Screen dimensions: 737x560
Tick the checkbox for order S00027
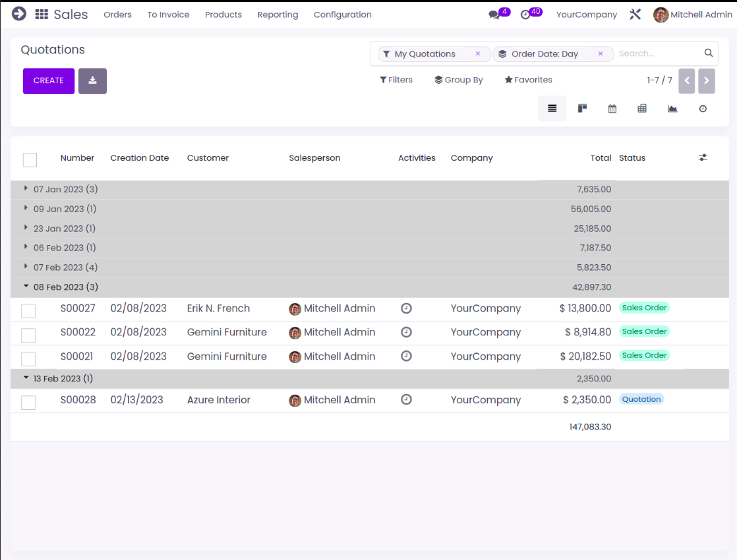click(x=28, y=311)
